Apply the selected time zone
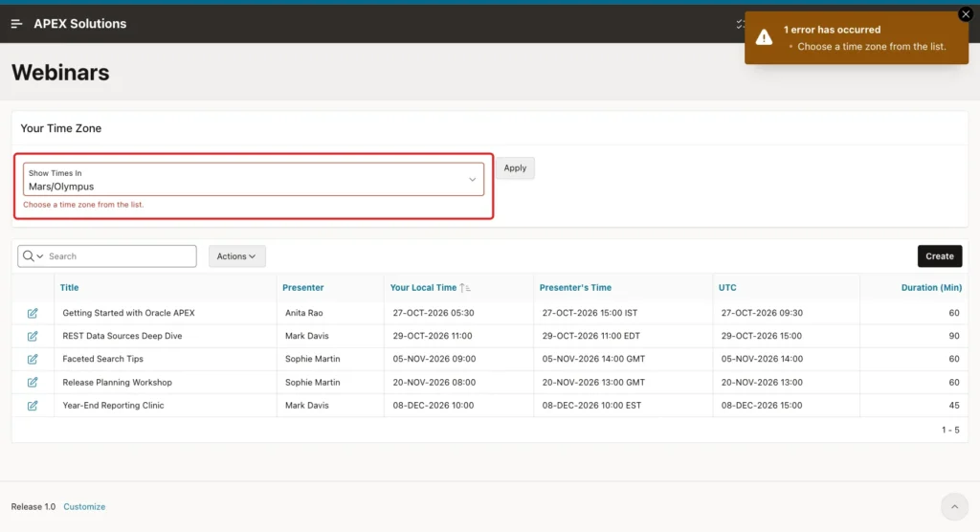980x532 pixels. pyautogui.click(x=515, y=168)
